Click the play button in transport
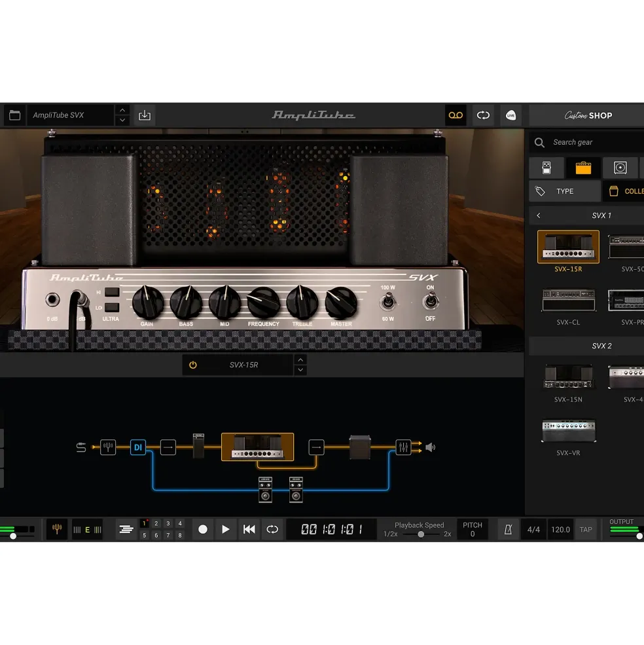Image resolution: width=644 pixels, height=645 pixels. point(225,529)
